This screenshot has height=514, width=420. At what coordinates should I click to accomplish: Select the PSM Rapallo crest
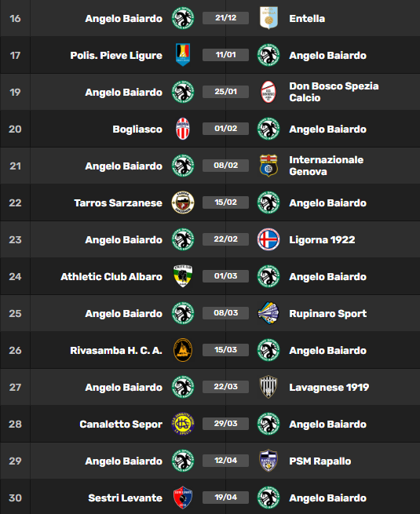pos(268,461)
